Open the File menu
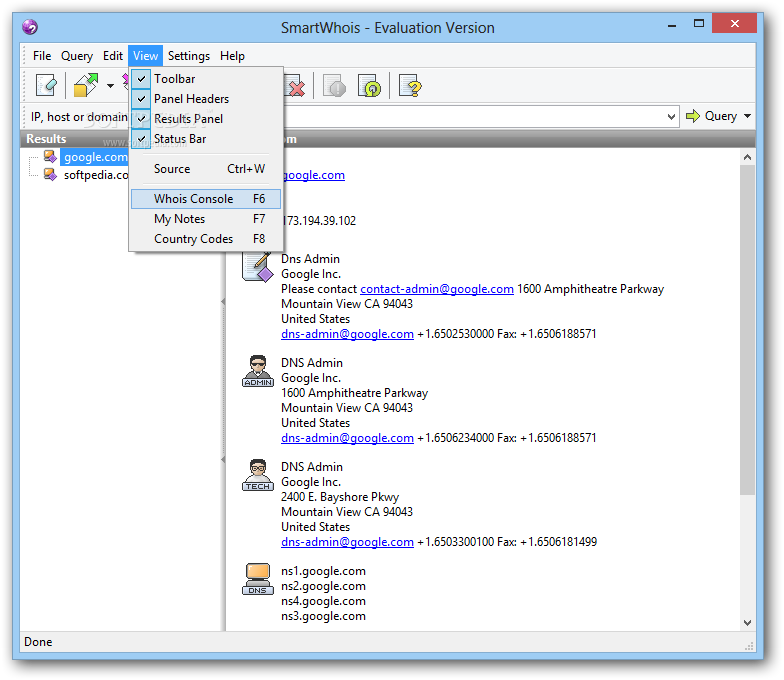Screen dimensions: 784x680 tap(42, 56)
